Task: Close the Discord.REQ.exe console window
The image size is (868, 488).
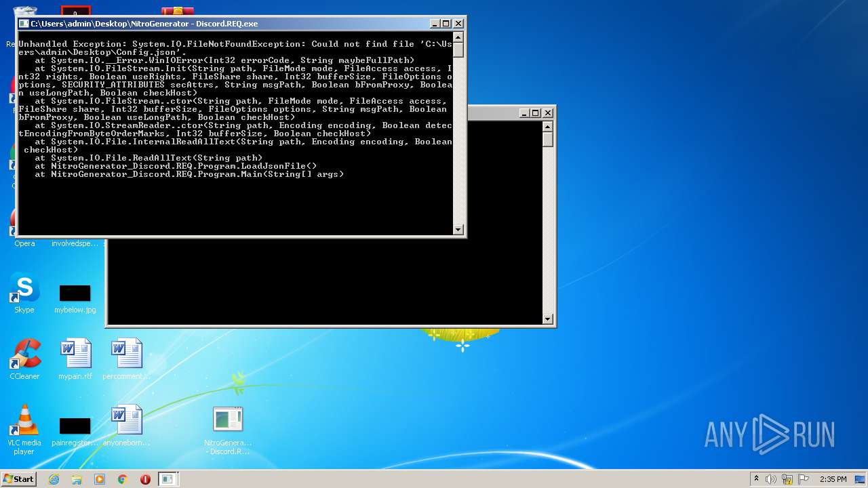Action: pyautogui.click(x=458, y=24)
